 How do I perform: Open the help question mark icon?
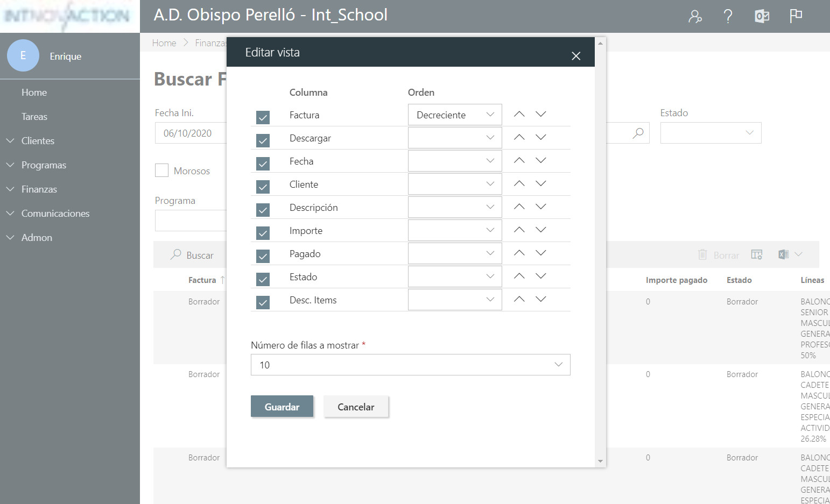pos(728,16)
